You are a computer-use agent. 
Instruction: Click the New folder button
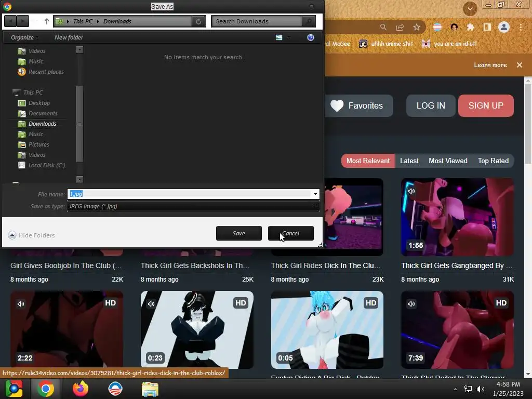click(69, 37)
